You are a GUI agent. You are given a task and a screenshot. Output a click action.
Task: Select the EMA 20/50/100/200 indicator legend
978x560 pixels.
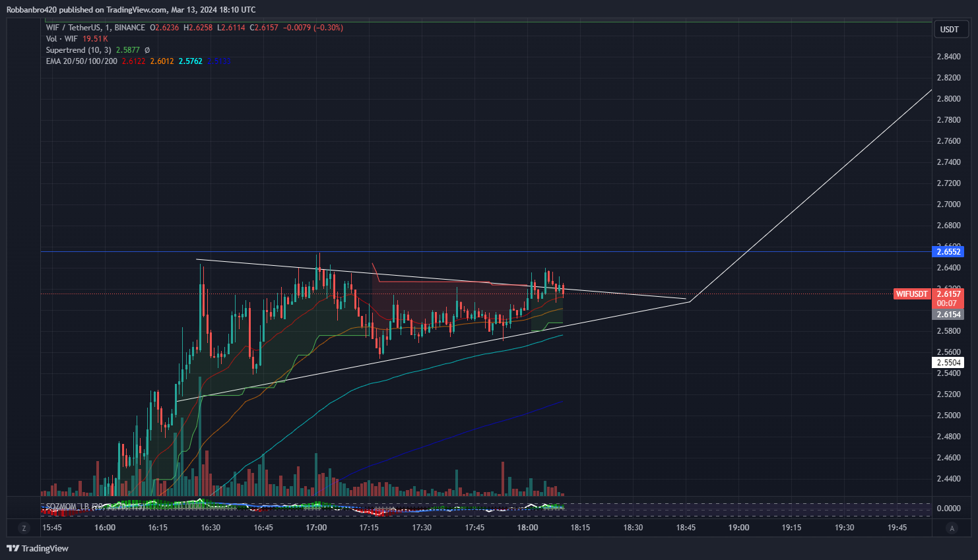pyautogui.click(x=81, y=61)
